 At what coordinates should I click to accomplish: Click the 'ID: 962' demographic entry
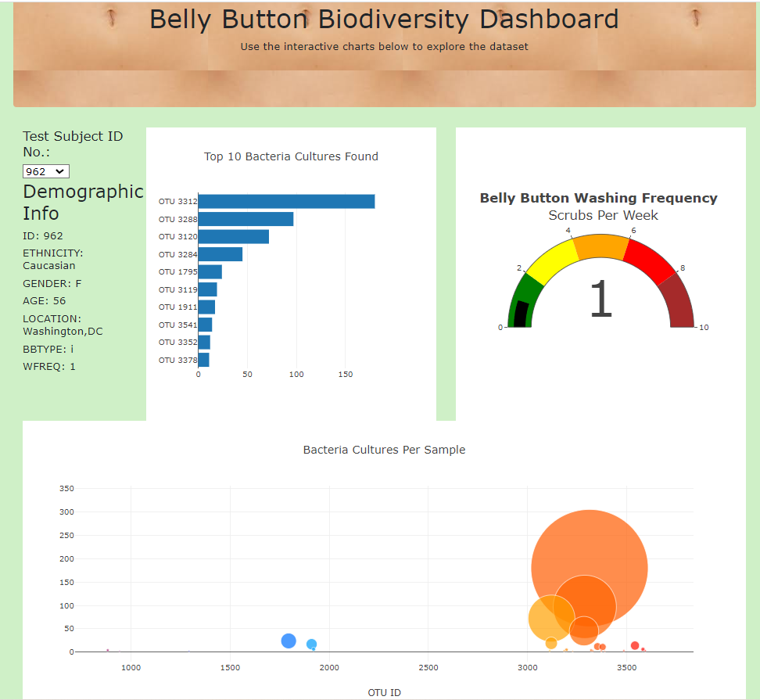click(43, 236)
